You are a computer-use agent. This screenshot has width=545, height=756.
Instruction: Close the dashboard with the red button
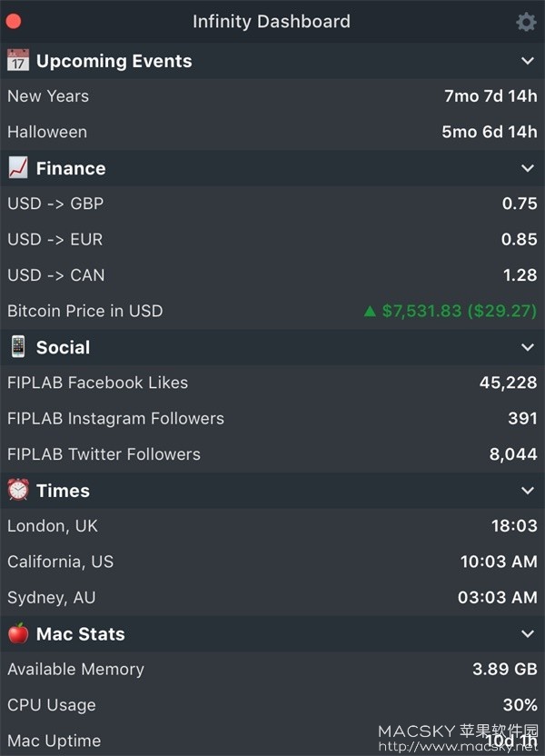pos(14,22)
